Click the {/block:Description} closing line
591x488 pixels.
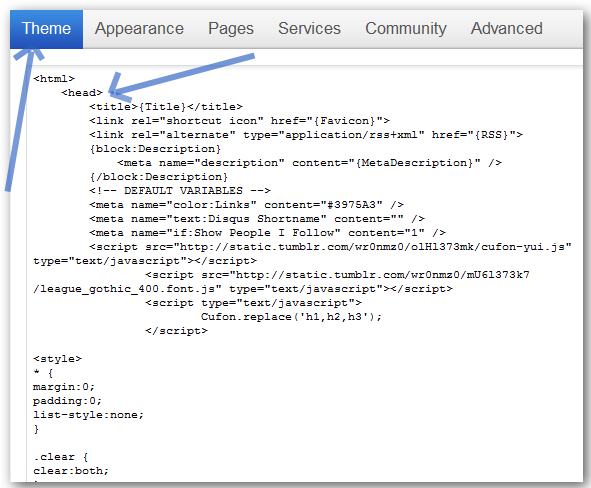159,177
